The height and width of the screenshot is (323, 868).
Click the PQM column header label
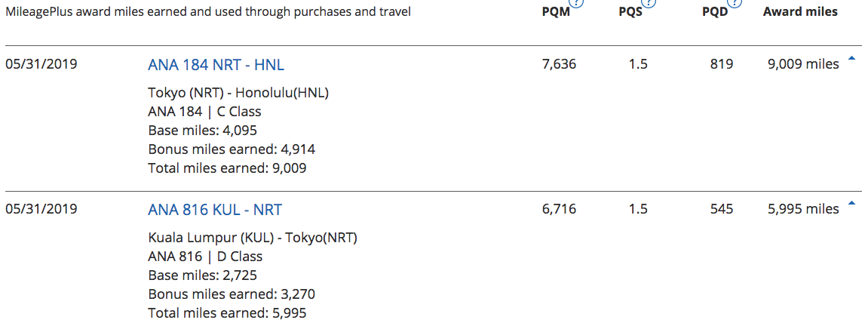[x=557, y=13]
